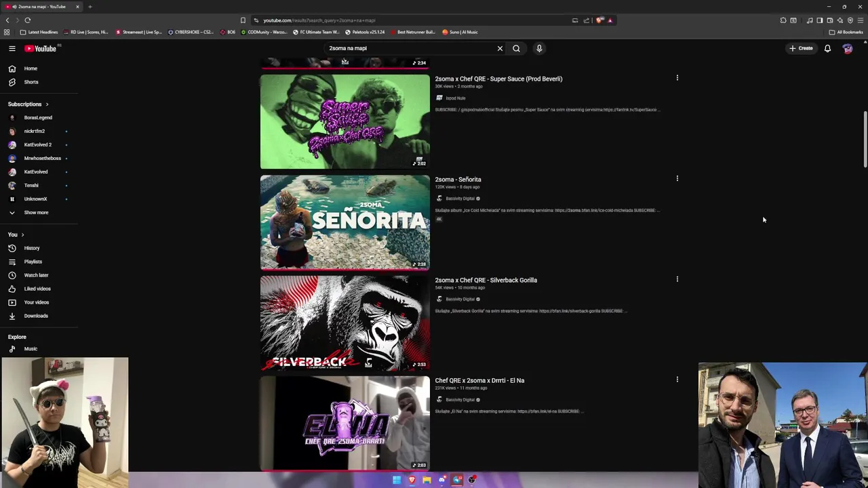Open the Latest Headlines bookmark folder

[39, 32]
